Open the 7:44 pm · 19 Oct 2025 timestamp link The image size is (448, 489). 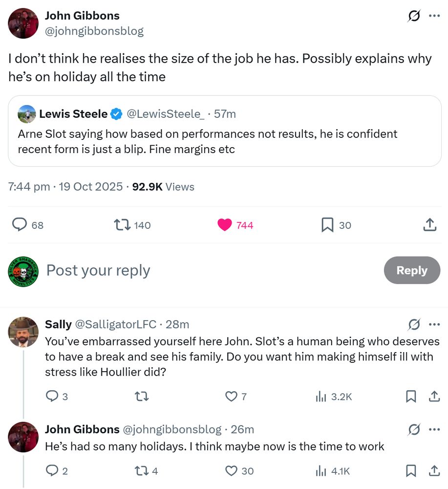pos(65,187)
